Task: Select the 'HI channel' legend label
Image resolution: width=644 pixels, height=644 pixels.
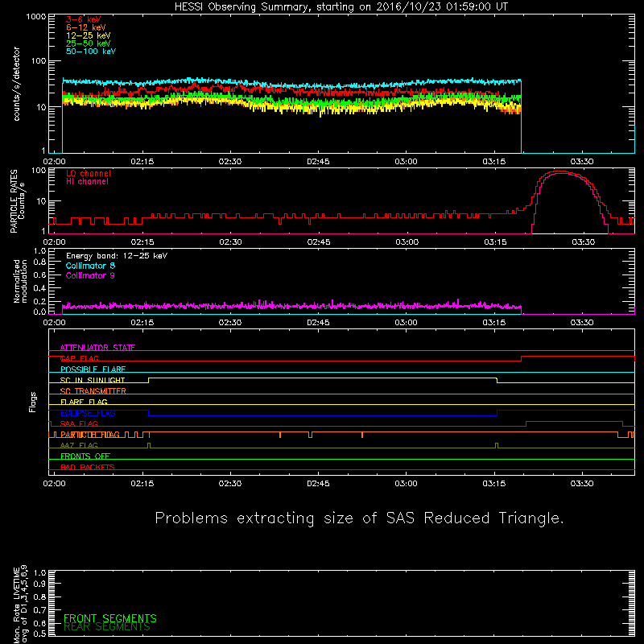Action: [87, 182]
